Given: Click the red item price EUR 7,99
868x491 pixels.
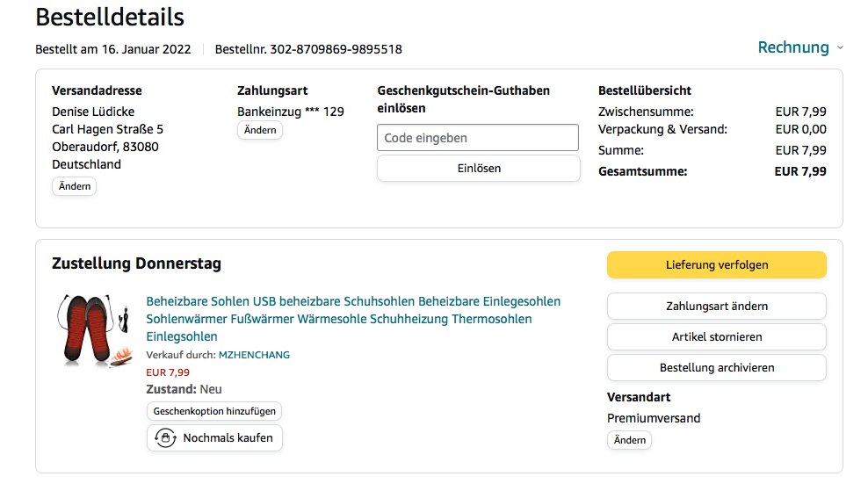Looking at the screenshot, I should click(168, 372).
